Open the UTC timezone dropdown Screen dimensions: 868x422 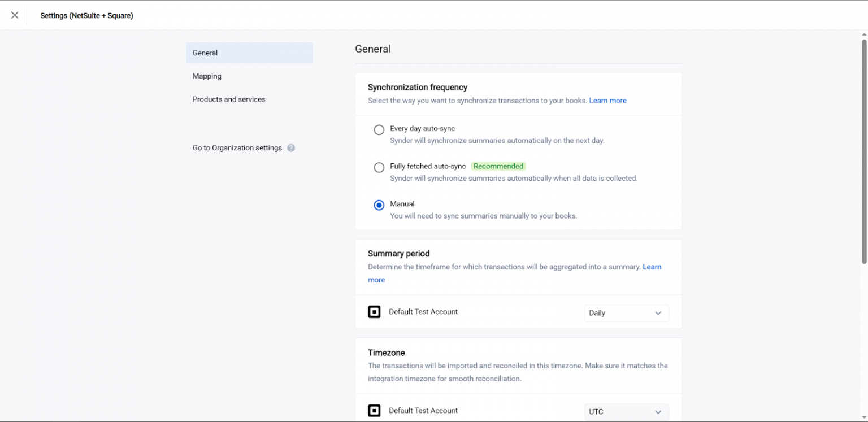[x=626, y=411]
